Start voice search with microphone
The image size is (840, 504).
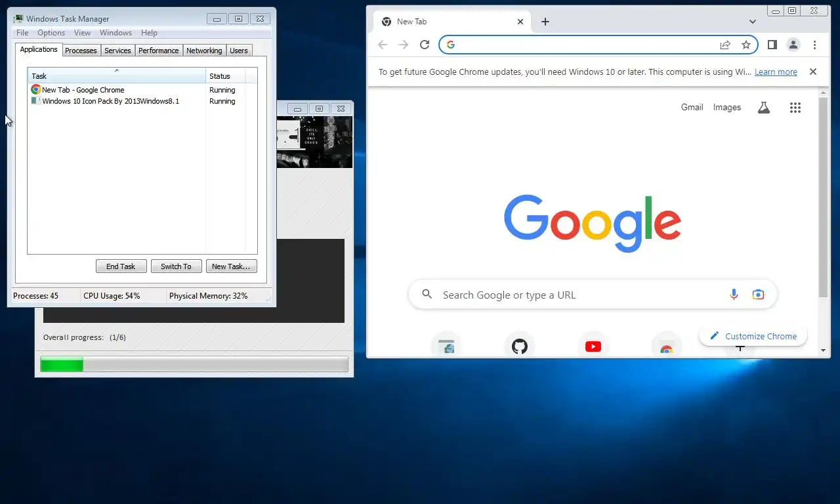pos(734,295)
